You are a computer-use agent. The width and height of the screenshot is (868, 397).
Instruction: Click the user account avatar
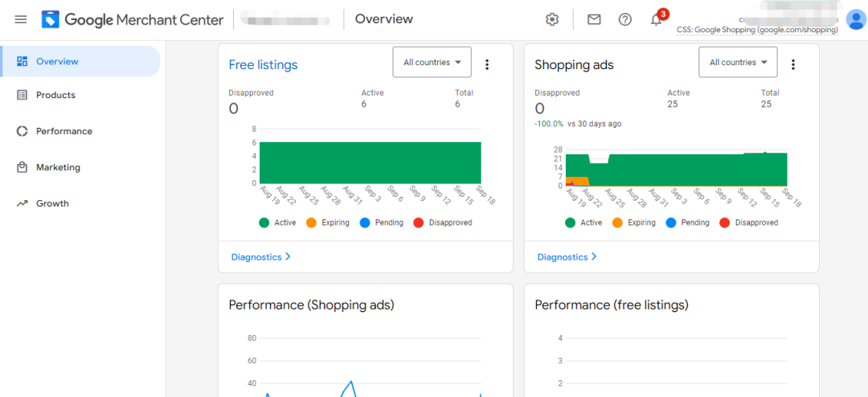click(855, 19)
